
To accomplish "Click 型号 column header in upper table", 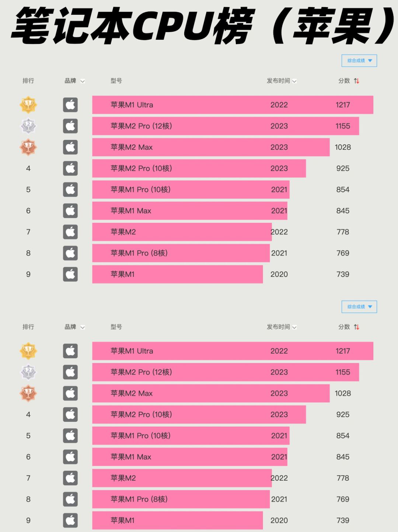I will (116, 81).
